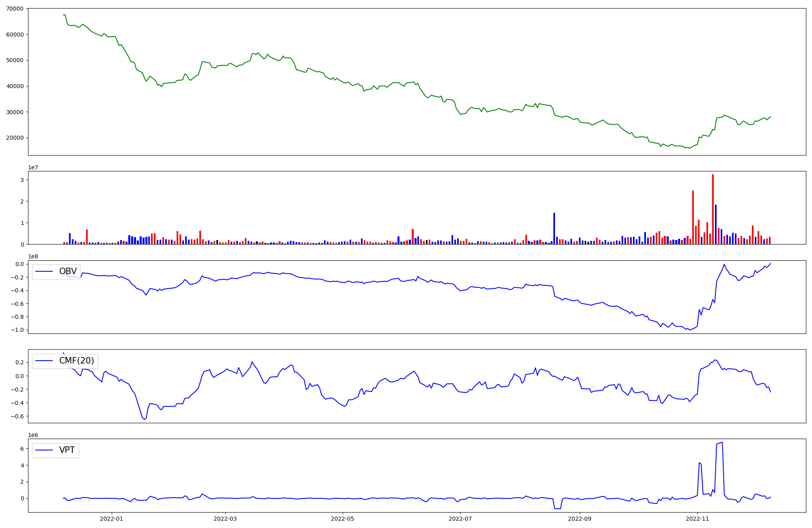This screenshot has width=812, height=528.
Task: Click the 70000 price axis tick label
Action: [15, 9]
